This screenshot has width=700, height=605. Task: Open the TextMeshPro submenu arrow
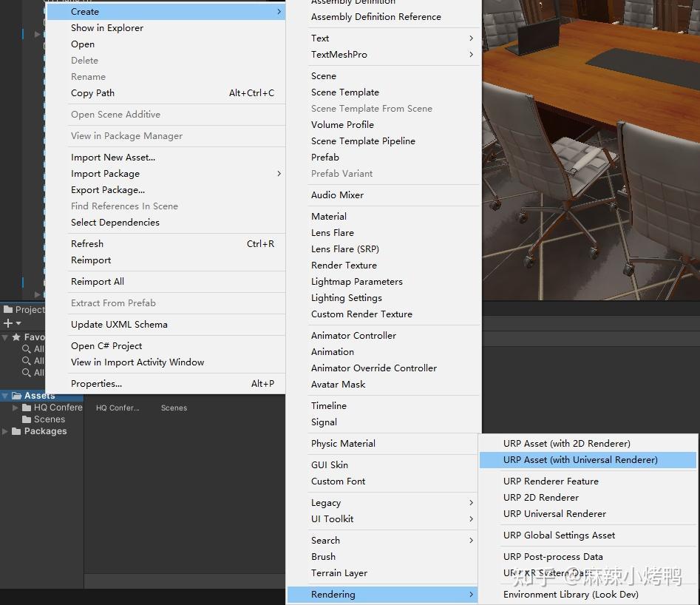click(x=472, y=54)
